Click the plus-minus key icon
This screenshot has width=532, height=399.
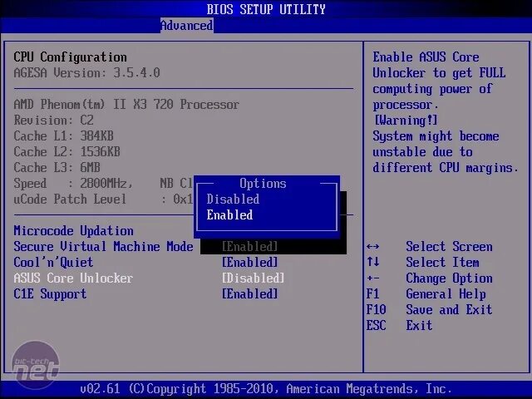point(373,278)
